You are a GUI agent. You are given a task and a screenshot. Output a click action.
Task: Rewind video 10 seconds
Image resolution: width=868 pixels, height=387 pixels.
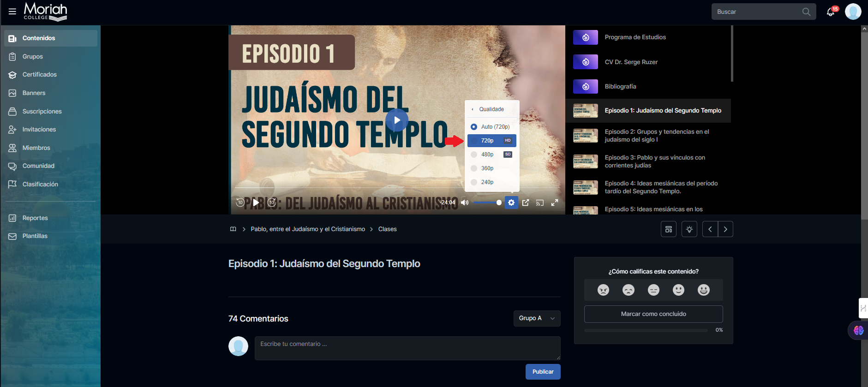tap(240, 202)
